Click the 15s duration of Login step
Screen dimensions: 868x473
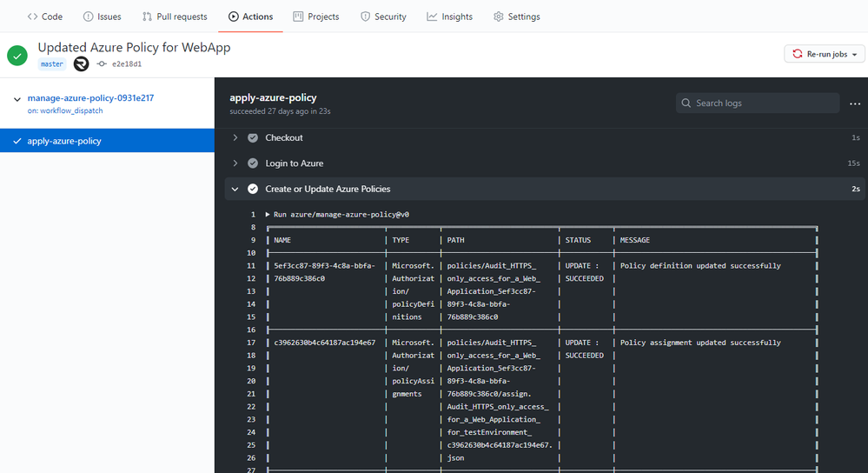[x=853, y=163]
